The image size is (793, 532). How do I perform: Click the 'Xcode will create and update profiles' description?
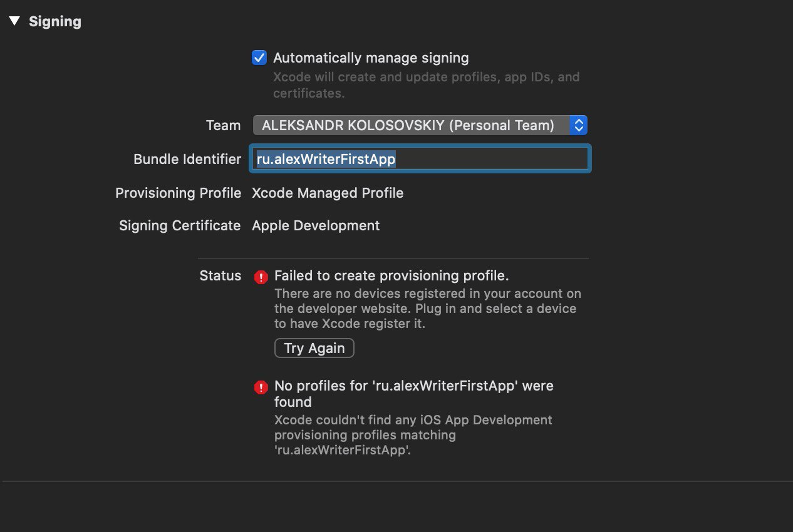click(x=427, y=85)
